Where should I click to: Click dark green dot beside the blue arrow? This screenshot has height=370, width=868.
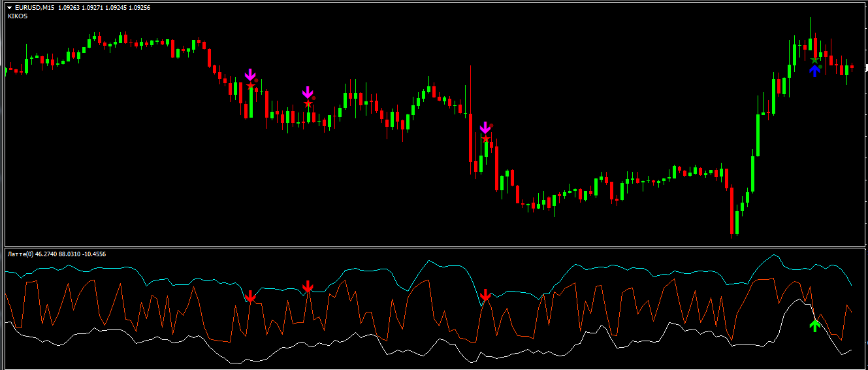(x=820, y=65)
